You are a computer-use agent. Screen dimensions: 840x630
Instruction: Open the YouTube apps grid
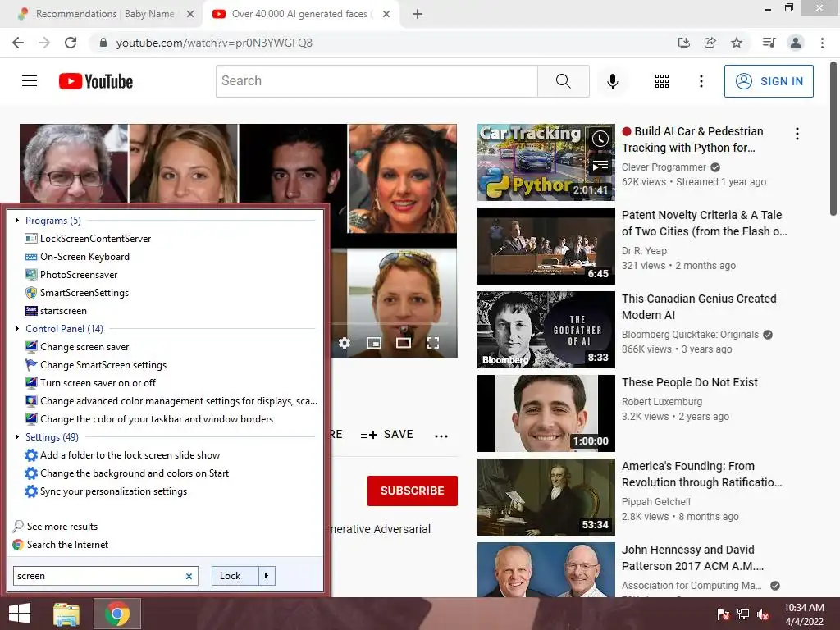coord(662,81)
